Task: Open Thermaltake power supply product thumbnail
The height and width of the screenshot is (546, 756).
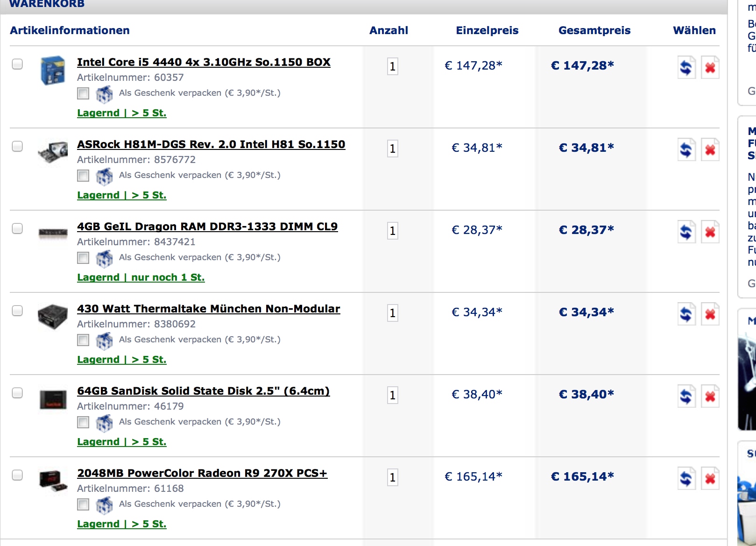Action: click(x=53, y=316)
